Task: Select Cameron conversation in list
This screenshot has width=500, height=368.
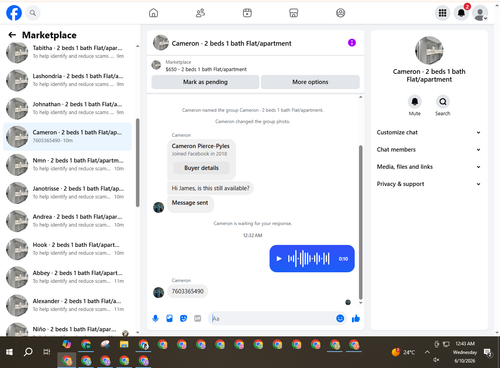Action: (67, 137)
